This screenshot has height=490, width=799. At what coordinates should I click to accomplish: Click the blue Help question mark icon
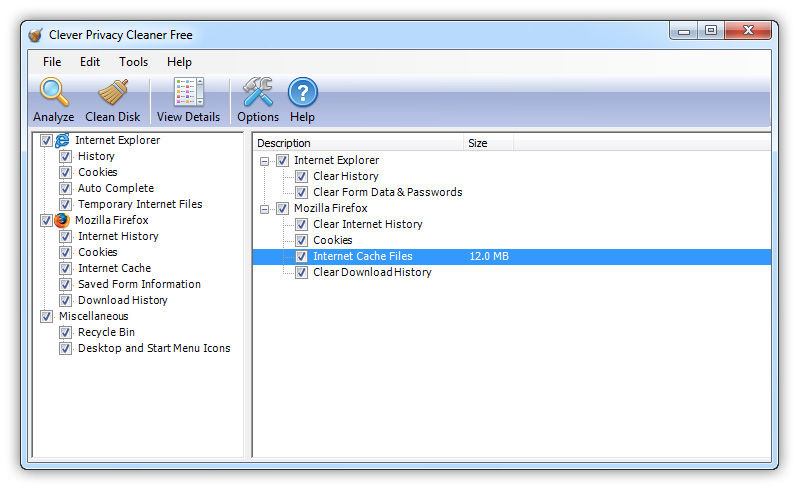(303, 92)
